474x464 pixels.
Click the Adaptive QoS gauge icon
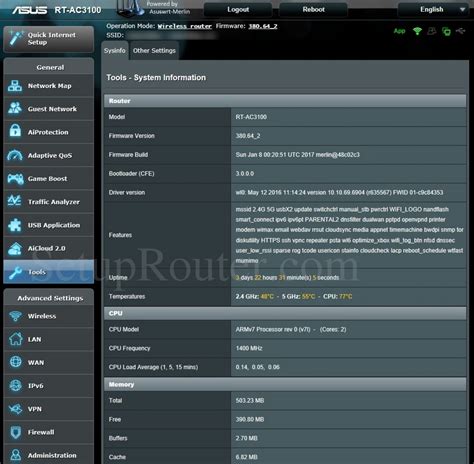click(15, 155)
